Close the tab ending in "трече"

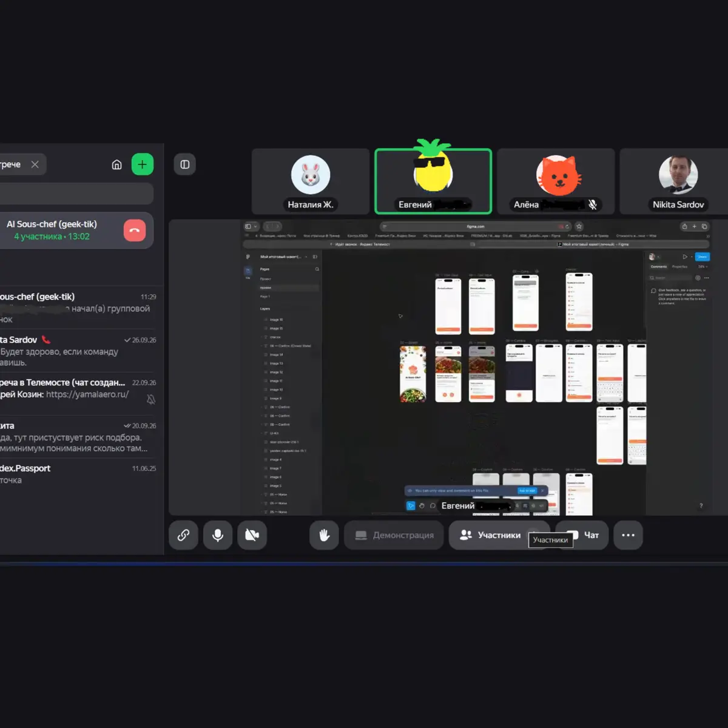click(x=35, y=164)
